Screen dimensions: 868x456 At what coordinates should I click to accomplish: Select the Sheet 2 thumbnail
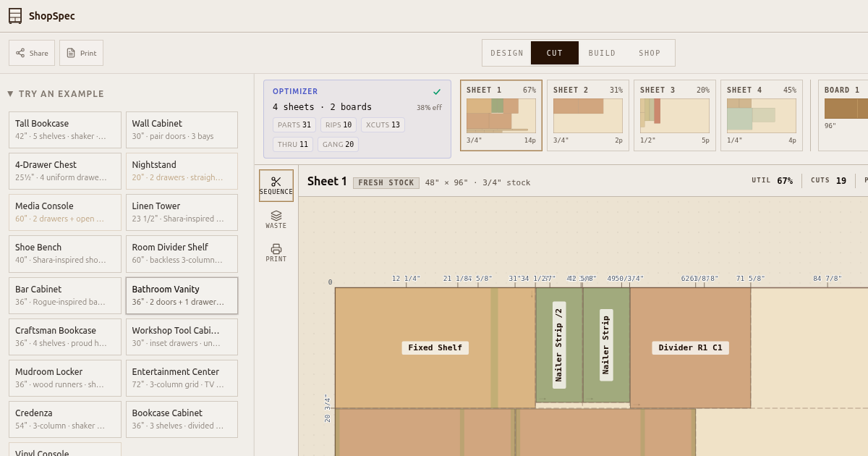(588, 116)
